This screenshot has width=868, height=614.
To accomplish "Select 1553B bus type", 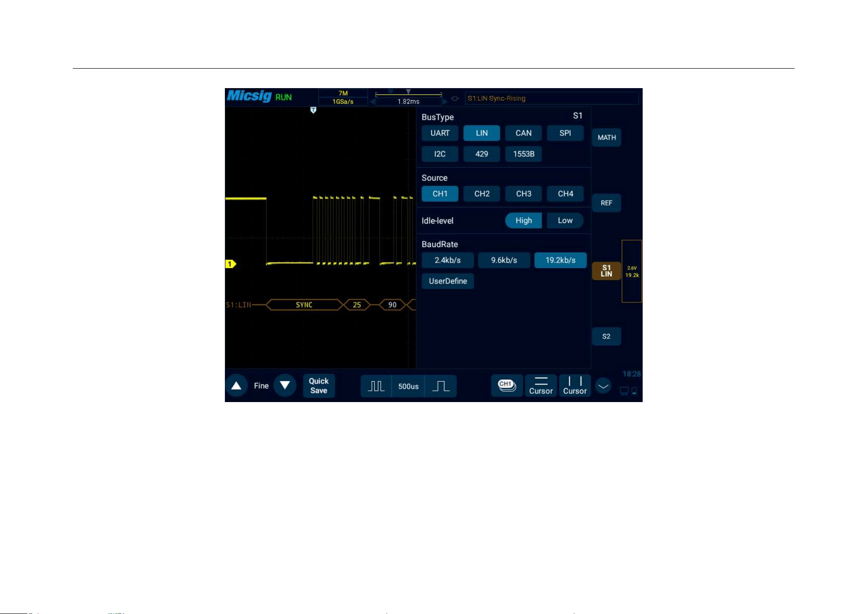I will pyautogui.click(x=523, y=154).
